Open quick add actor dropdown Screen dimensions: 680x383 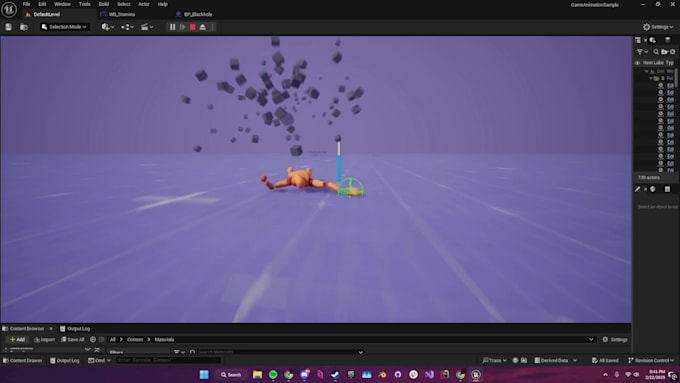108,27
